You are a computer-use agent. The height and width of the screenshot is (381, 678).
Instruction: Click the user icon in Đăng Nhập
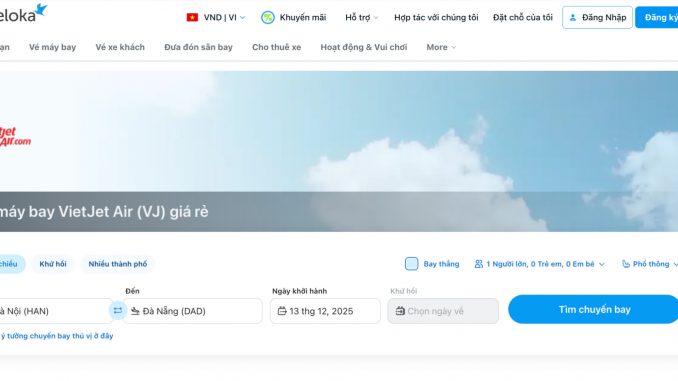(572, 18)
